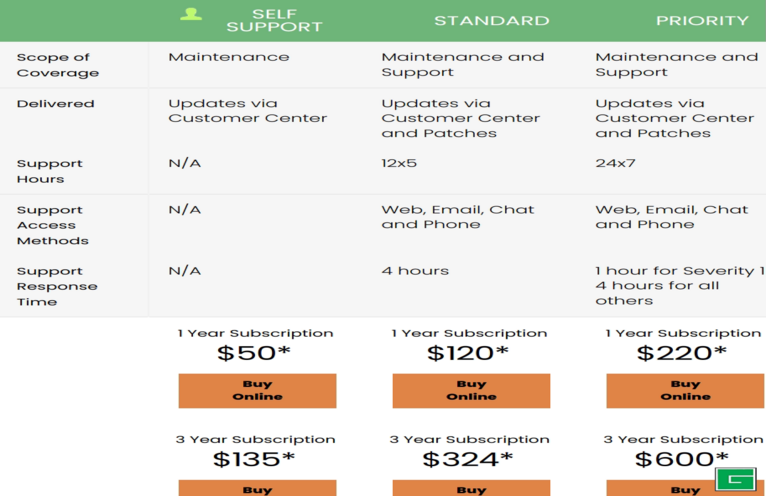Click the user icon beside Self Support
Viewport: 766px width, 496px height.
tap(191, 15)
